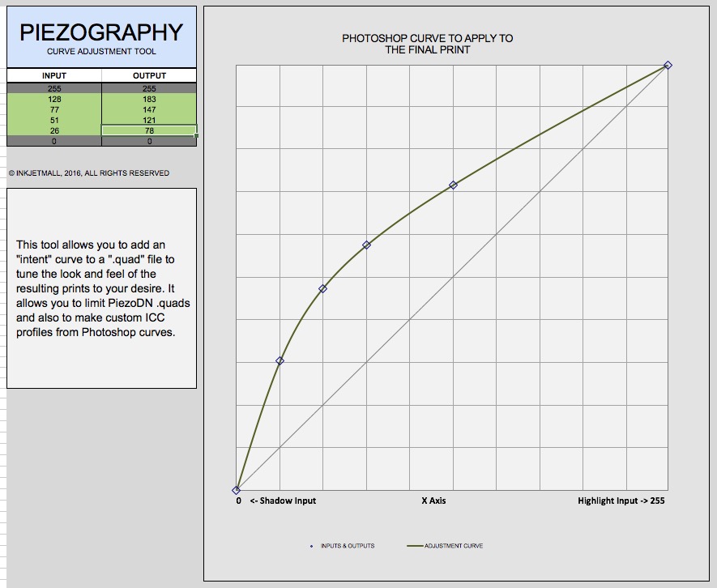Select the input cell with value 128
This screenshot has width=717, height=588.
(x=54, y=99)
